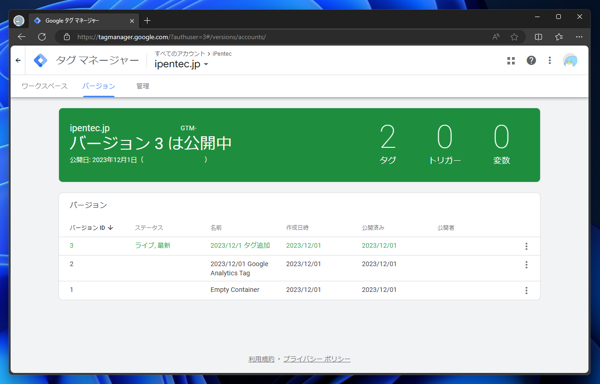Viewport: 600px width, 384px height.
Task: Click the 変数 count of 0
Action: (501, 137)
